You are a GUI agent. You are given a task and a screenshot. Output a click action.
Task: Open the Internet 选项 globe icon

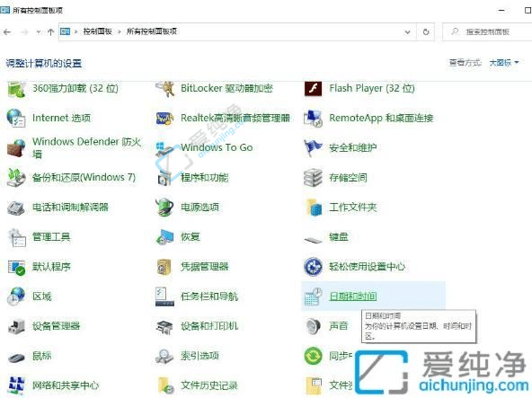tap(16, 118)
